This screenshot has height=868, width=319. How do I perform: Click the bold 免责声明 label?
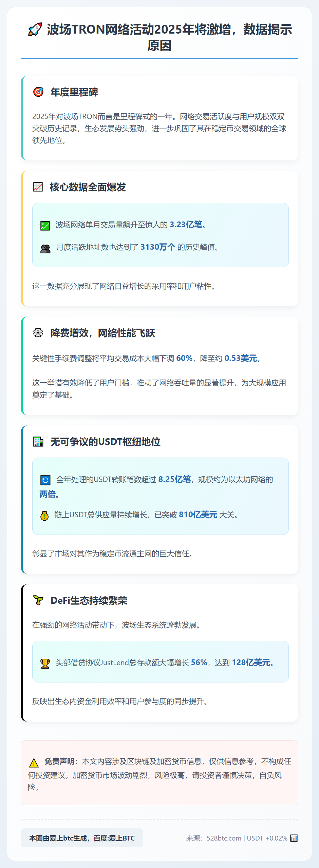pyautogui.click(x=61, y=761)
